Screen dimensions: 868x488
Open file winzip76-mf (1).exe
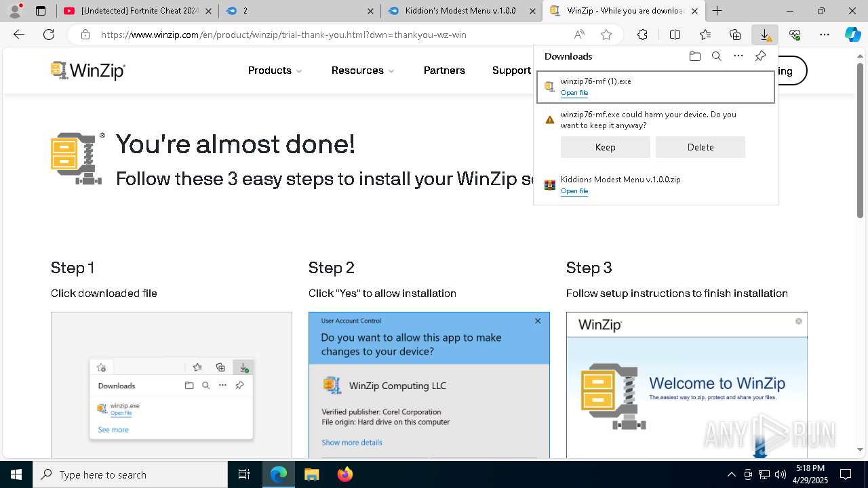[x=574, y=93]
